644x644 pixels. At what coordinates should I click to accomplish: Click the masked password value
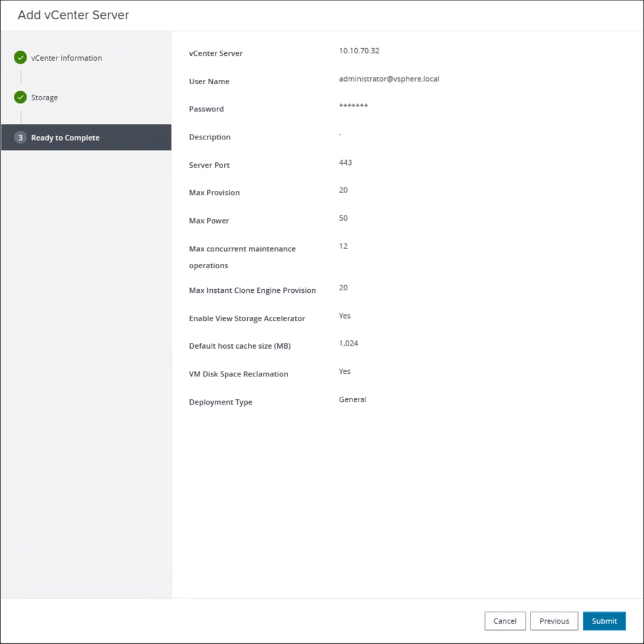(x=353, y=106)
